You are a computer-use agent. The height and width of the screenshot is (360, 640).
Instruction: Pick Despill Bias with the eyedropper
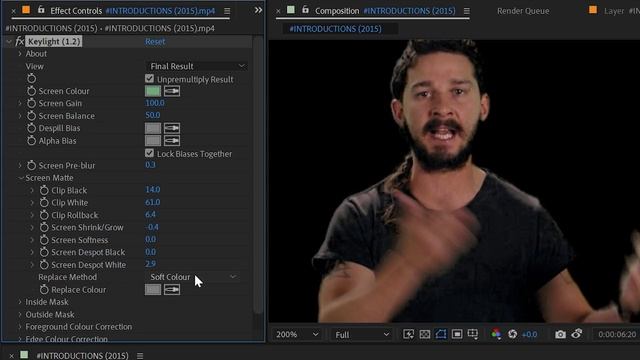pos(172,128)
